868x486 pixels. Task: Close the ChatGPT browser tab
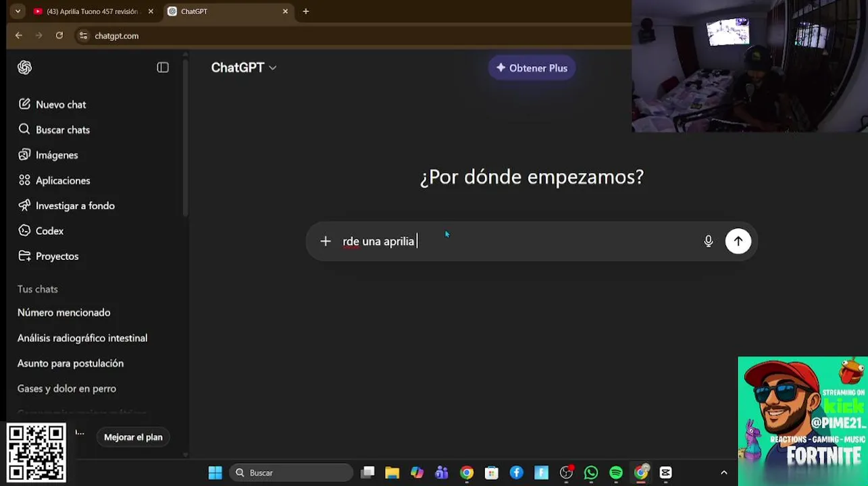coord(285,11)
